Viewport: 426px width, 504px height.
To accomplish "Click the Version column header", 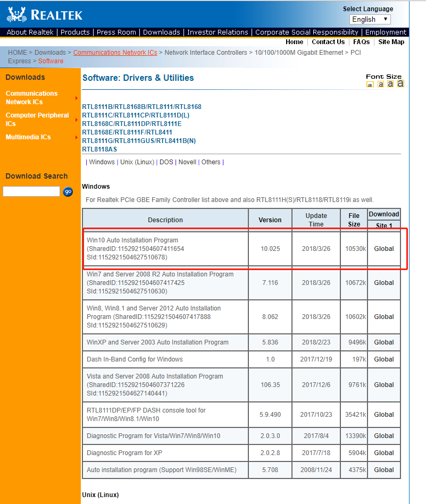I will [270, 220].
